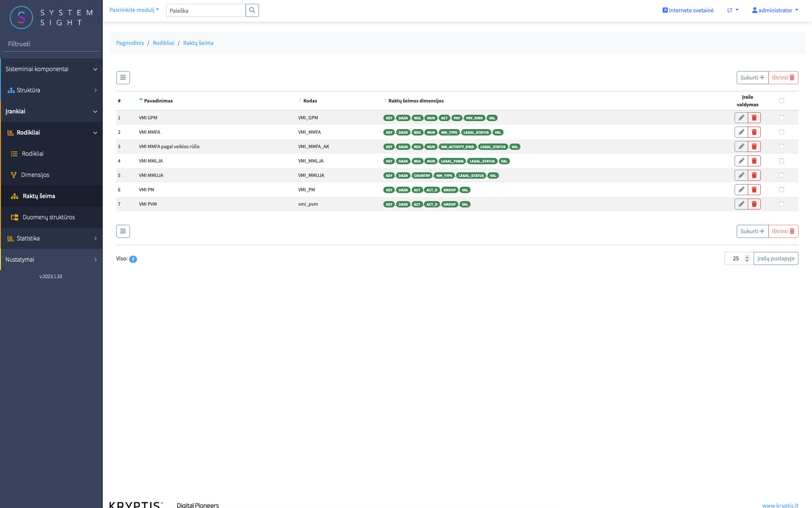Check the VMI PVM row checkbox
This screenshot has width=812, height=508.
pyautogui.click(x=782, y=204)
